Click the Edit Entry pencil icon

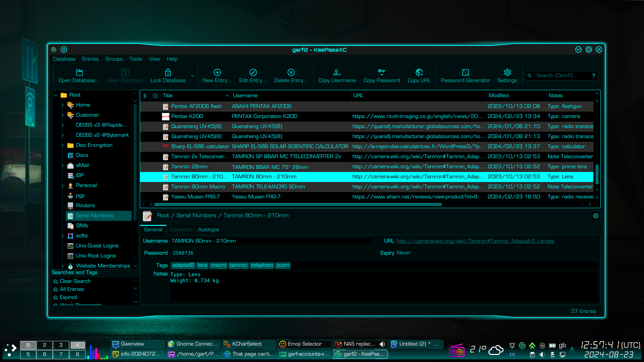253,72
